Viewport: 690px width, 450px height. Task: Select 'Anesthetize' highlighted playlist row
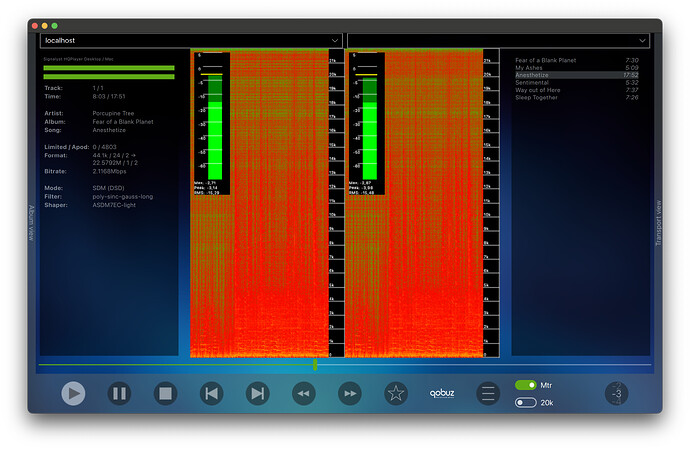click(577, 75)
